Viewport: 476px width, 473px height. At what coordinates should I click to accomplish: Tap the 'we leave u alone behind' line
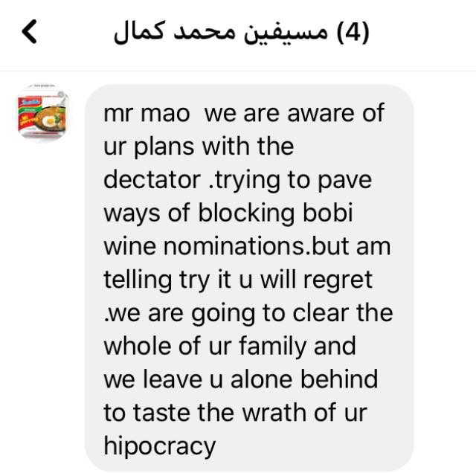tap(241, 379)
